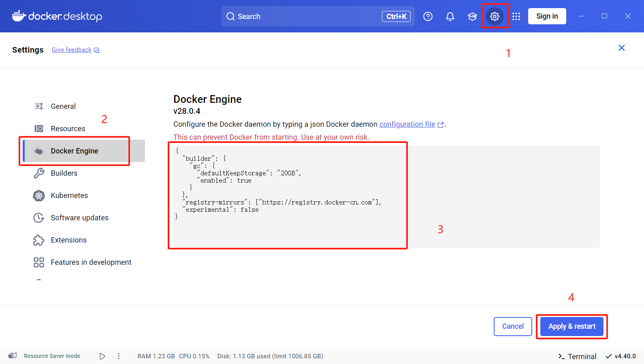Click the Docker Engine whale icon
The image size is (644, 364).
coord(39,151)
